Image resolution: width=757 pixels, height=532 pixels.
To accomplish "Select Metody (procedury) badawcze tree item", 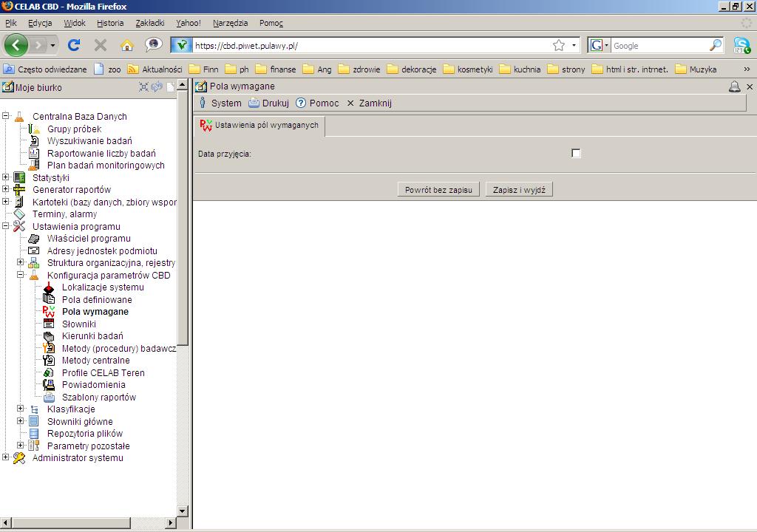I will (119, 348).
